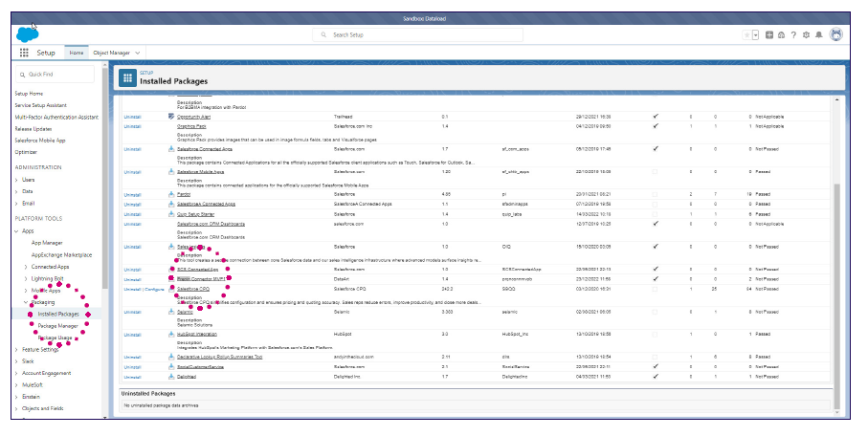Toggle the checkmark in Delighted row

[x=656, y=377]
